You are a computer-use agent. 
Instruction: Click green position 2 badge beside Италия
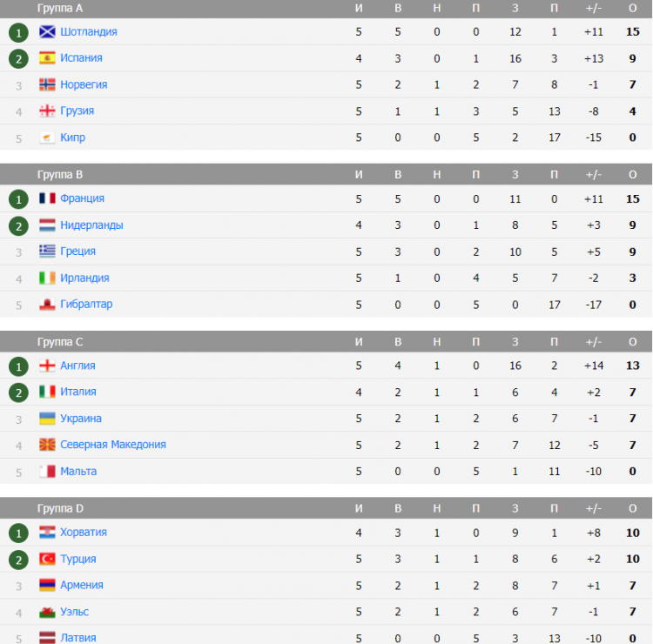point(18,392)
